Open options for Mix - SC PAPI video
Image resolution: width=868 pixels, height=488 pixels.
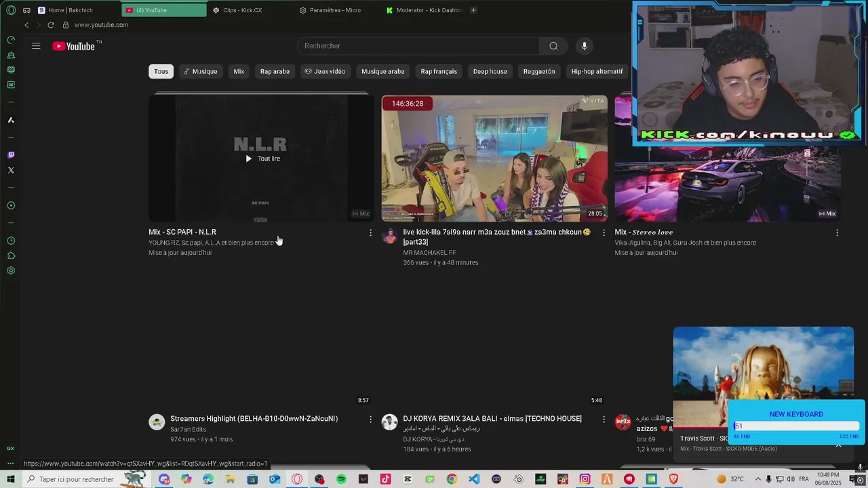point(370,232)
